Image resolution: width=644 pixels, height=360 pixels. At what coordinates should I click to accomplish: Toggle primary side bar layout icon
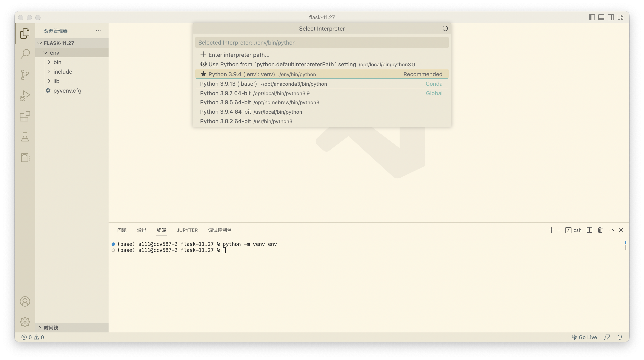[x=592, y=17]
